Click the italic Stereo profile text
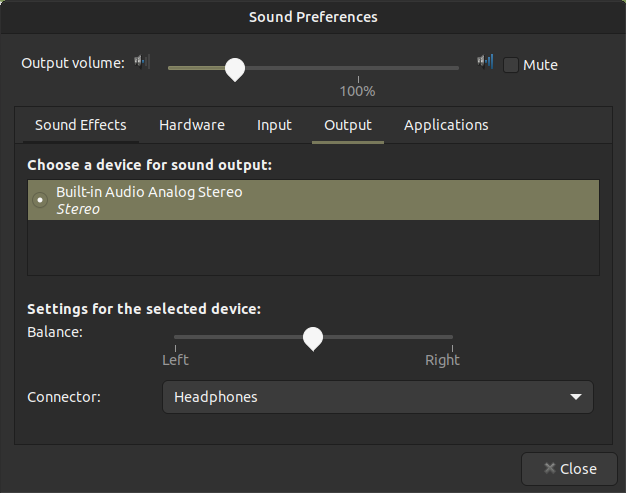Screen dimensions: 626x493 (x=78, y=209)
